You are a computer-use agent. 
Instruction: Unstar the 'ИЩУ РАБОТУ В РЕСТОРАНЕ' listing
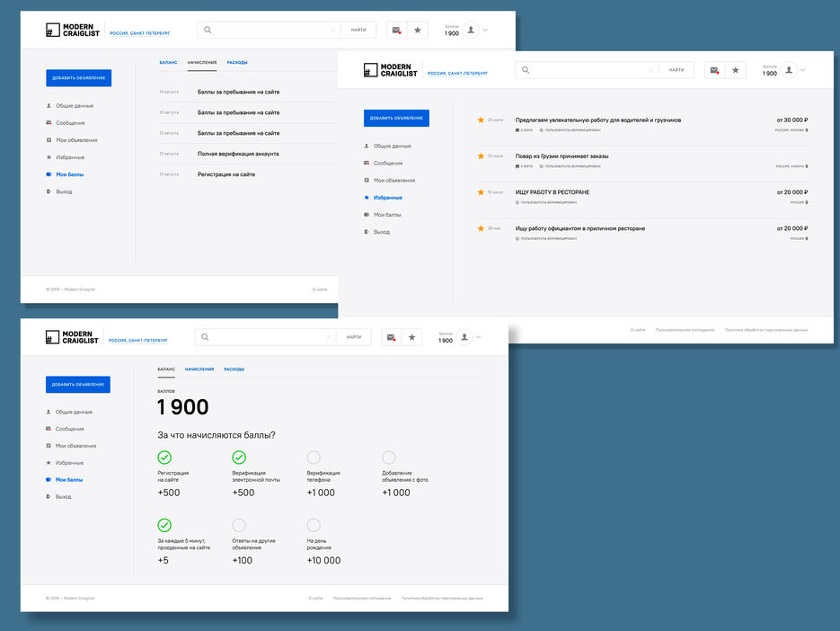pyautogui.click(x=481, y=192)
